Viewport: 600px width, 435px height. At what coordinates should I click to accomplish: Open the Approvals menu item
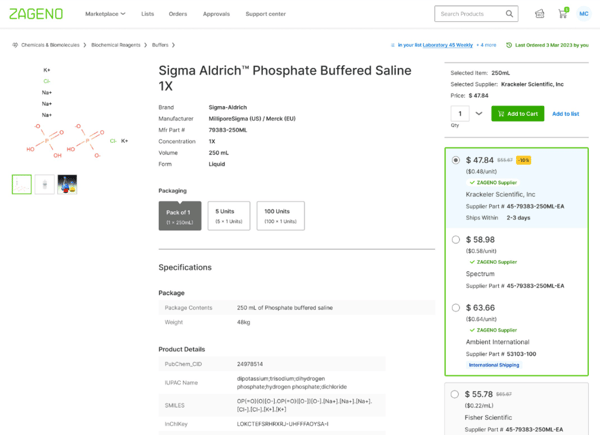(216, 14)
